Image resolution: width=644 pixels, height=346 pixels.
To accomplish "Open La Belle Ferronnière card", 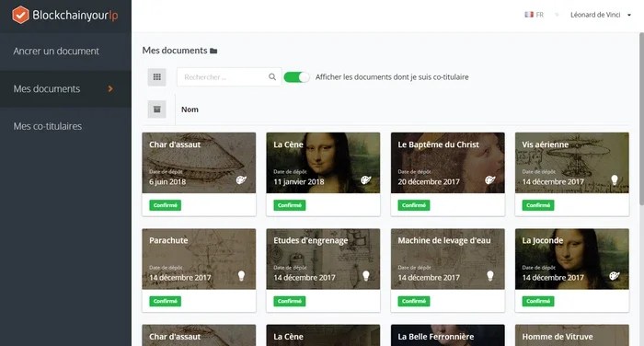I will click(x=448, y=335).
